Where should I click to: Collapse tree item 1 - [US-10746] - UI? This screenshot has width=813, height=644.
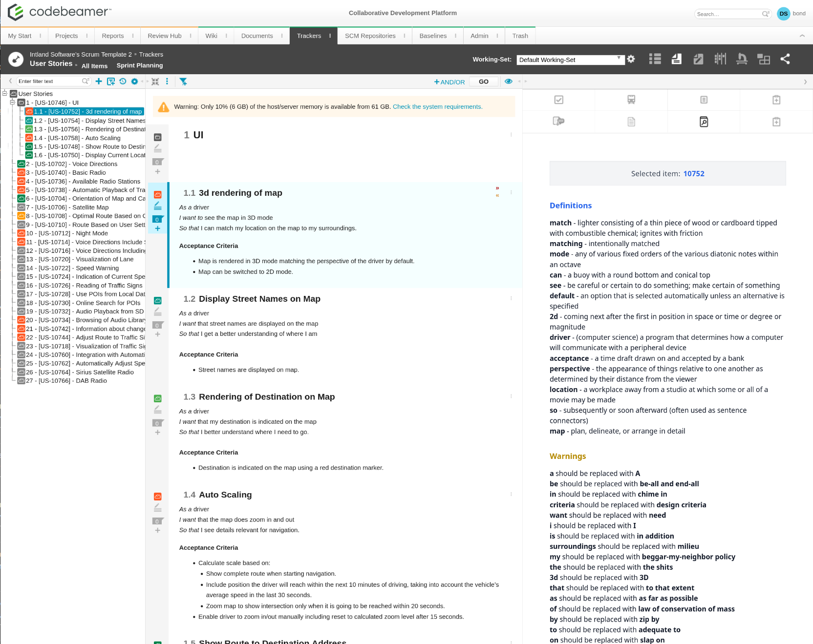click(x=11, y=103)
